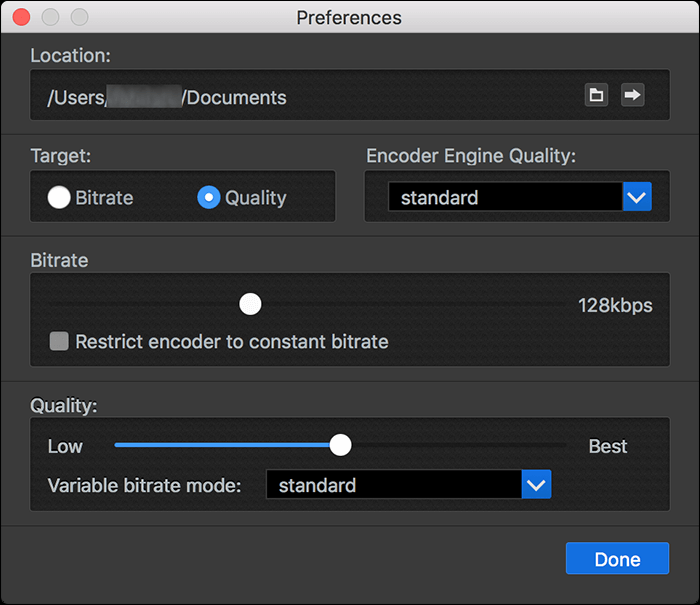Click the green zoom window button
The width and height of the screenshot is (700, 605).
(79, 18)
